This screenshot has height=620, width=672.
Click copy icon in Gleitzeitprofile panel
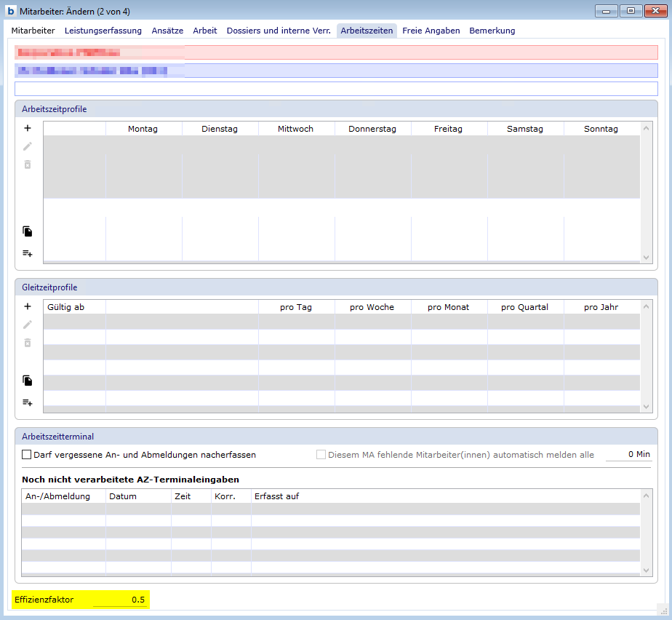(28, 381)
